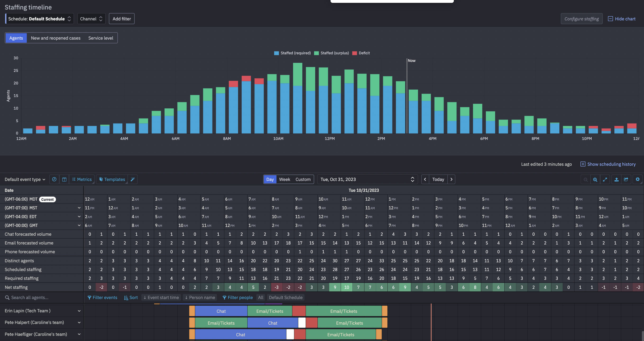Open timeline settings with the gear icon
Image resolution: width=644 pixels, height=341 pixels.
(x=638, y=179)
